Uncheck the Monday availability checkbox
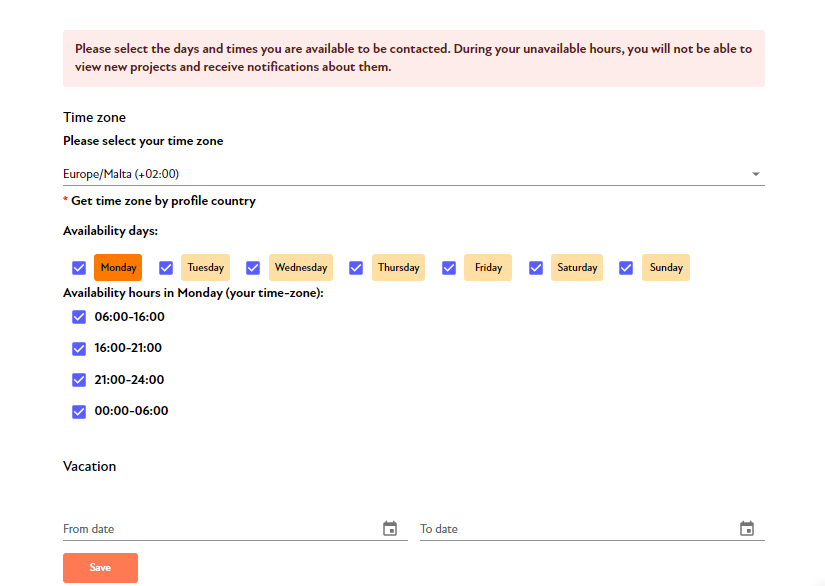This screenshot has width=825, height=586. (x=79, y=268)
